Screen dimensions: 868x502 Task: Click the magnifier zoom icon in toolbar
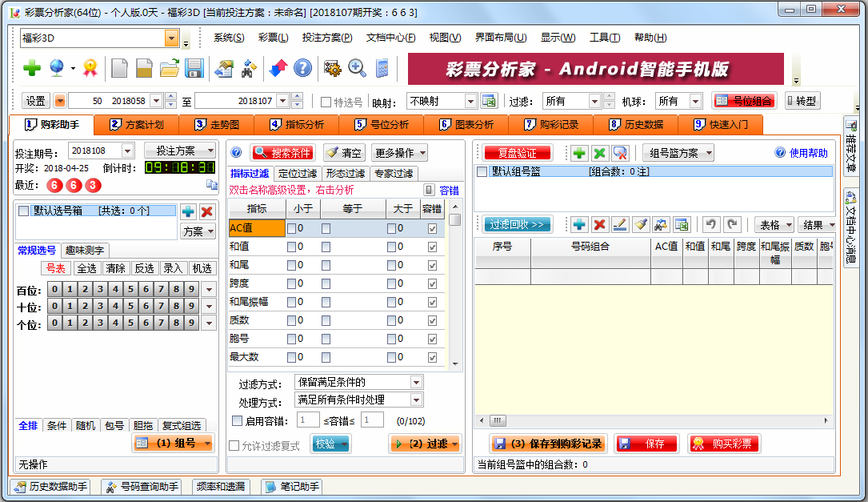point(357,69)
